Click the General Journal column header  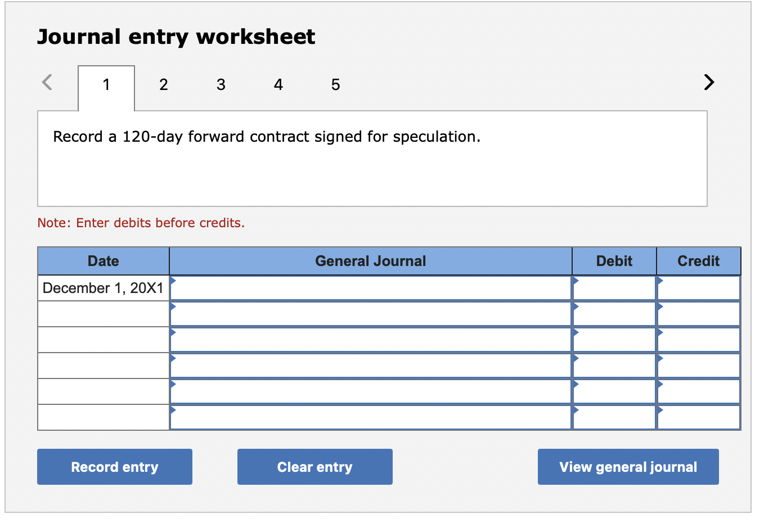pos(371,261)
